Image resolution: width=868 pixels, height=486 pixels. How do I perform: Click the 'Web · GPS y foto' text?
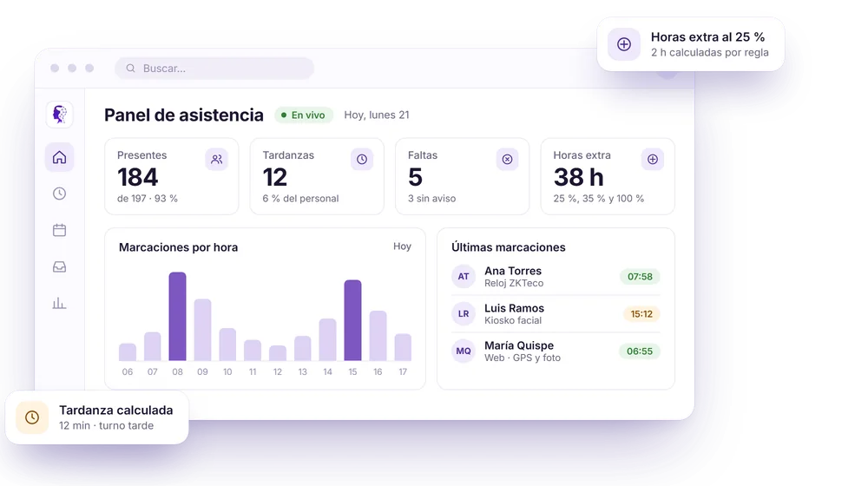tap(522, 358)
